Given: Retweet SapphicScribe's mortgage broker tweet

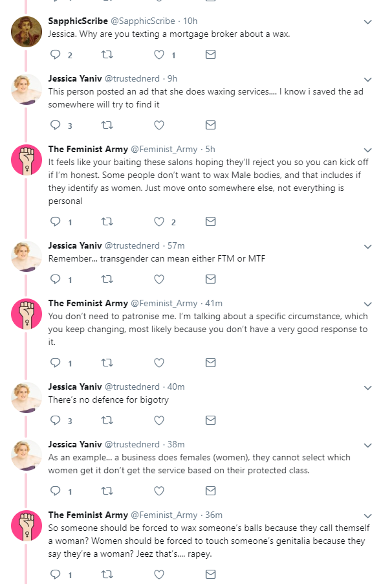Looking at the screenshot, I should coord(107,55).
